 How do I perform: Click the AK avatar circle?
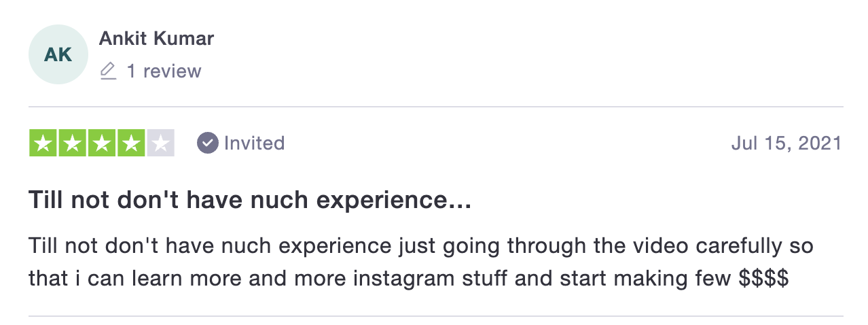pyautogui.click(x=58, y=54)
